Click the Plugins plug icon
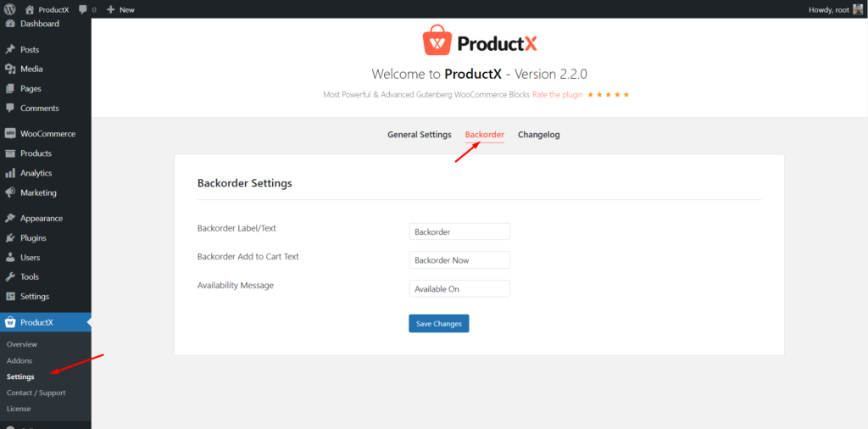Image resolution: width=868 pixels, height=429 pixels. point(10,238)
